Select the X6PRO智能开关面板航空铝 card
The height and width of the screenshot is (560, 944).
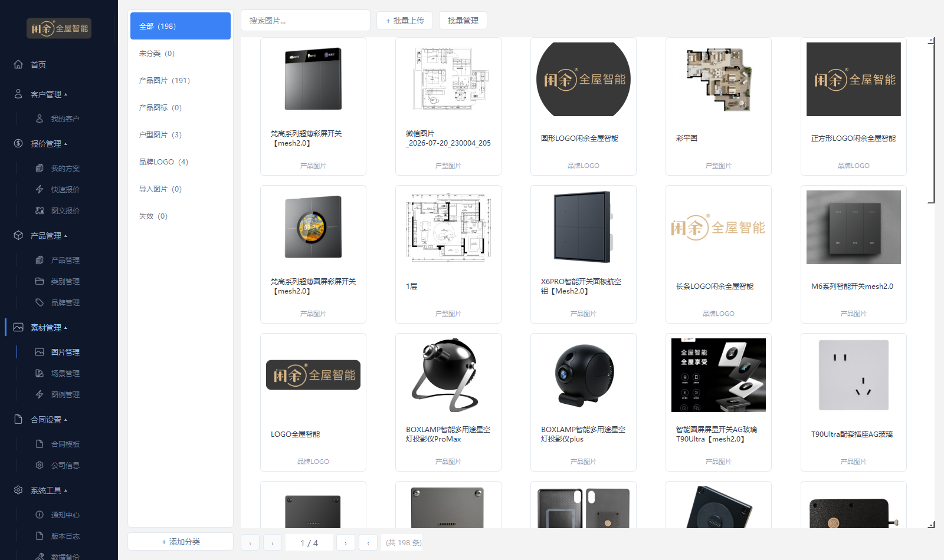584,254
